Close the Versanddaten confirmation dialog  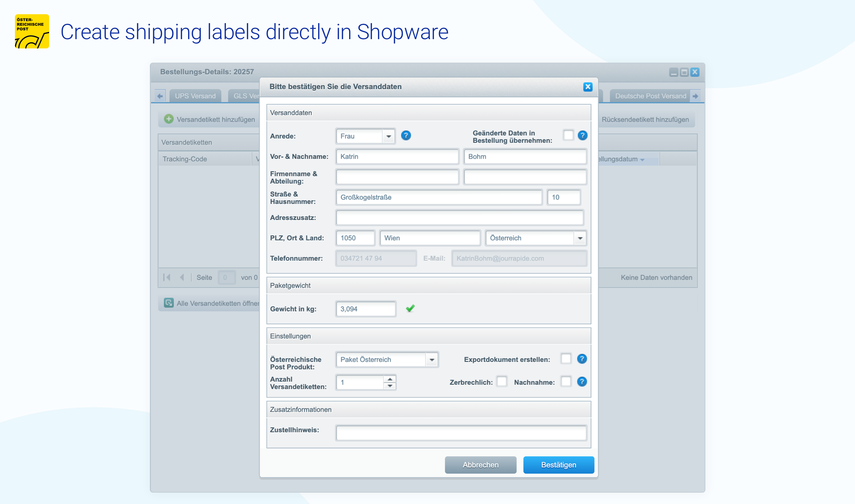(588, 87)
